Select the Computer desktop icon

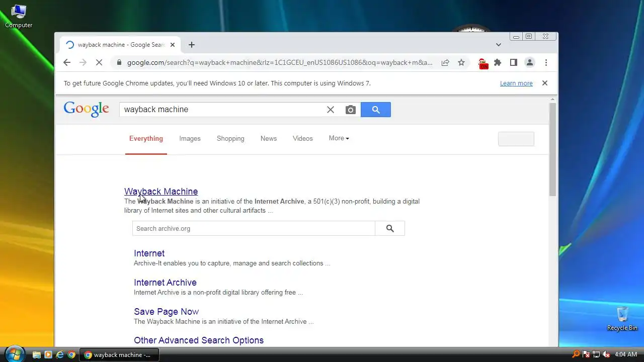click(19, 16)
